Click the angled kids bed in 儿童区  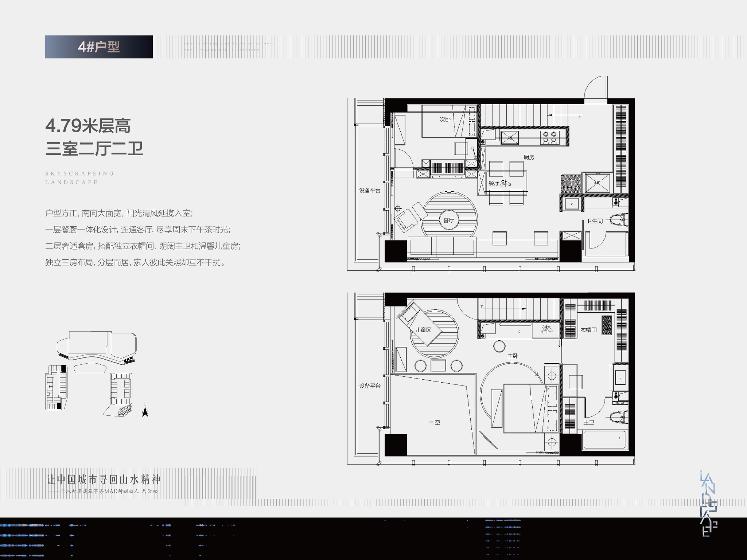pyautogui.click(x=420, y=323)
